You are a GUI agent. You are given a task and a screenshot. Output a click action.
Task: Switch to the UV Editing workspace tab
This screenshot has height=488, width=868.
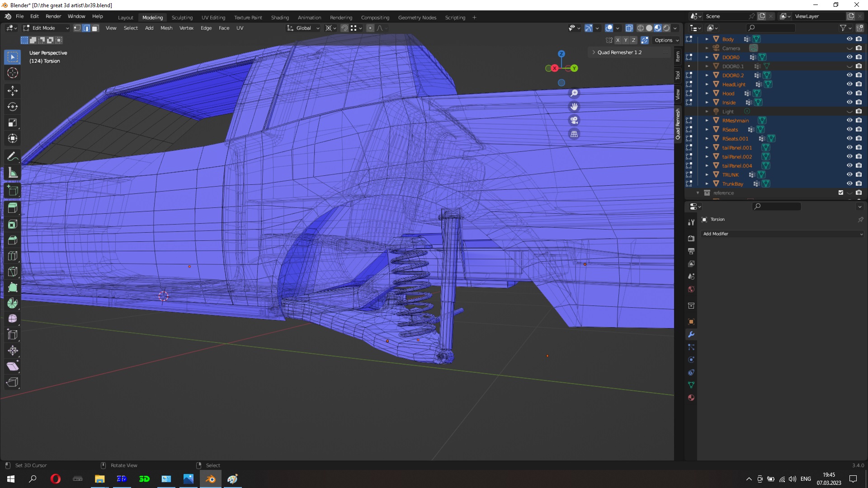[x=213, y=18]
